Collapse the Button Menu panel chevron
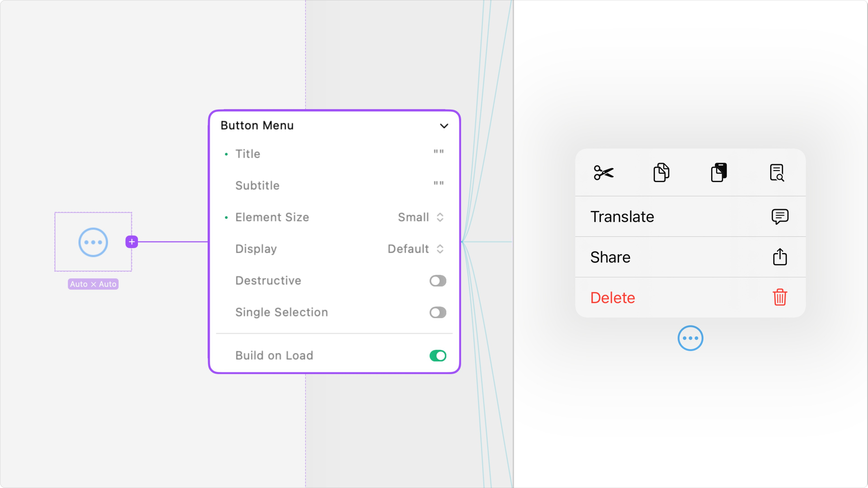 click(444, 126)
